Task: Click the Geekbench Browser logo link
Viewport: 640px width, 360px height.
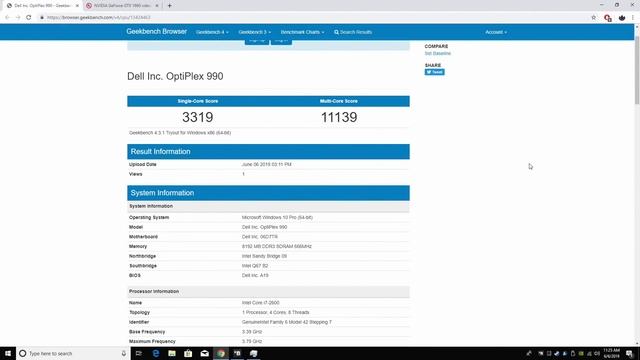Action: click(x=156, y=31)
